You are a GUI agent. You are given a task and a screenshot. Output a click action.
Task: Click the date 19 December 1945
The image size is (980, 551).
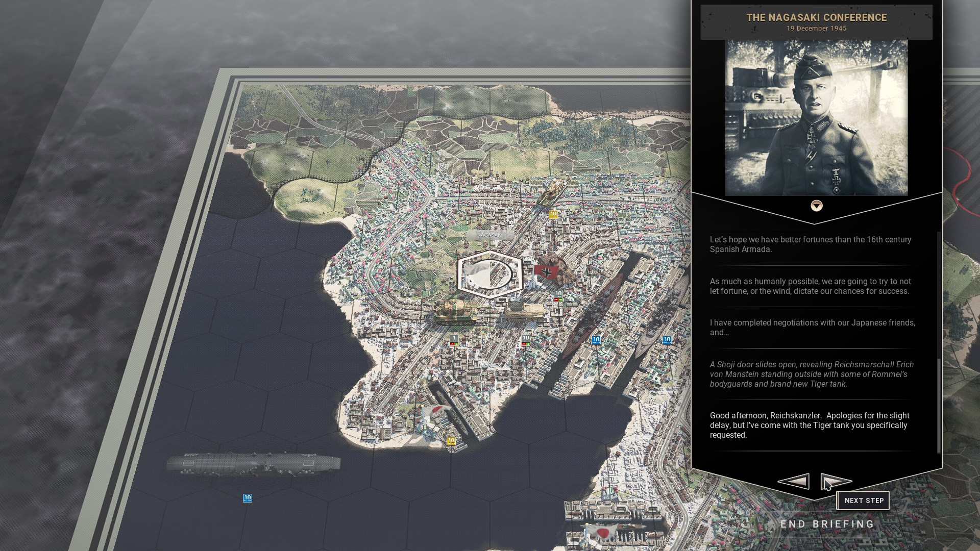click(816, 29)
